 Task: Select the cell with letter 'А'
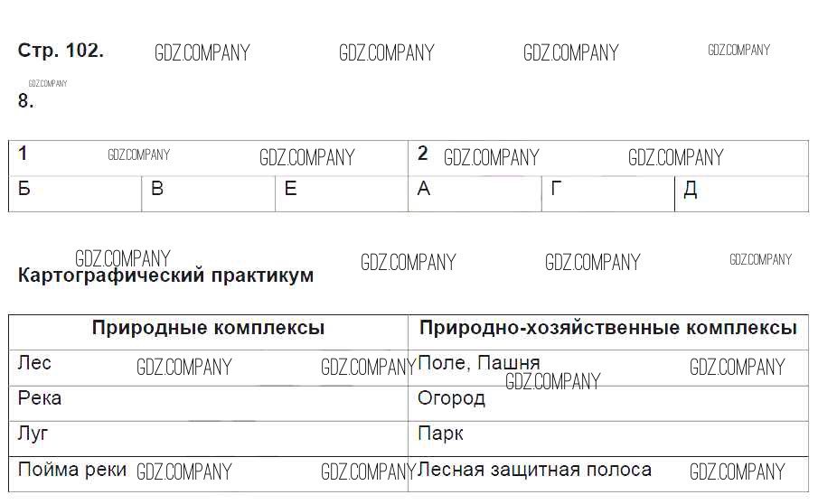point(475,192)
